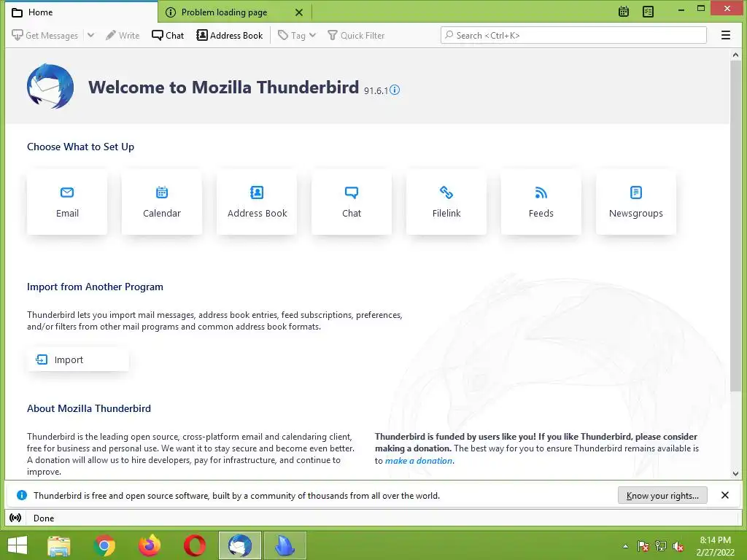Launch Opera from the taskbar
This screenshot has height=560, width=747.
point(195,545)
